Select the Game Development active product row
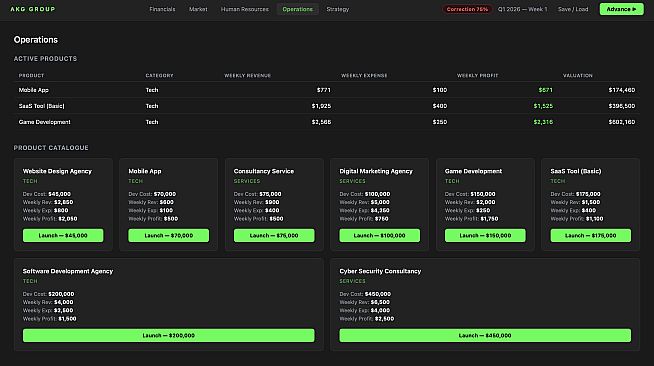 pos(327,122)
